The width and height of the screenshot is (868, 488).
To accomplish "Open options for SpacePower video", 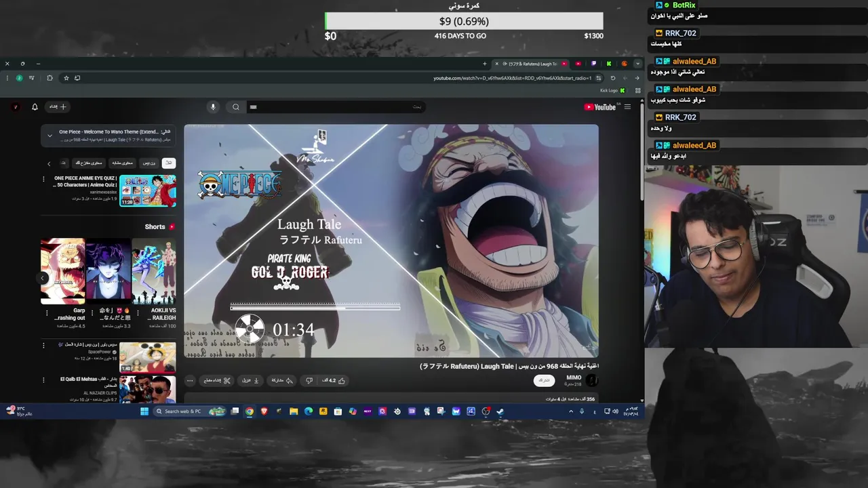I will pos(44,346).
